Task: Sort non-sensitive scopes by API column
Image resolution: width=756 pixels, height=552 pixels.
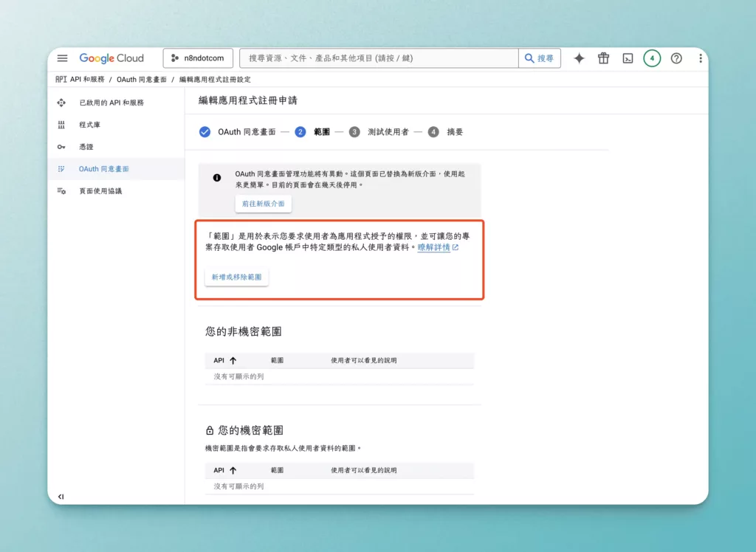Action: tap(224, 361)
